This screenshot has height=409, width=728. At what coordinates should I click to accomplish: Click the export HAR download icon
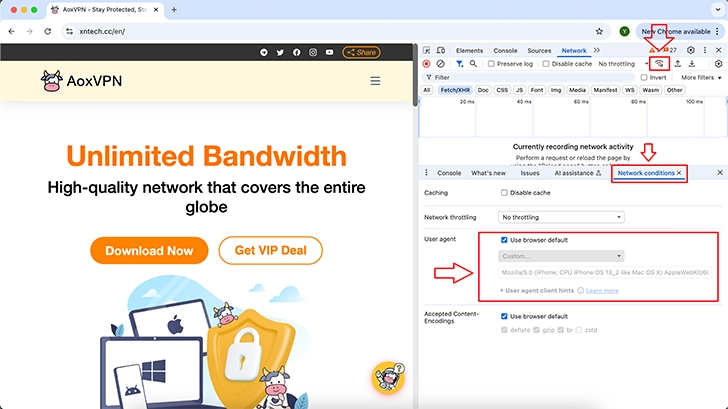pyautogui.click(x=692, y=64)
